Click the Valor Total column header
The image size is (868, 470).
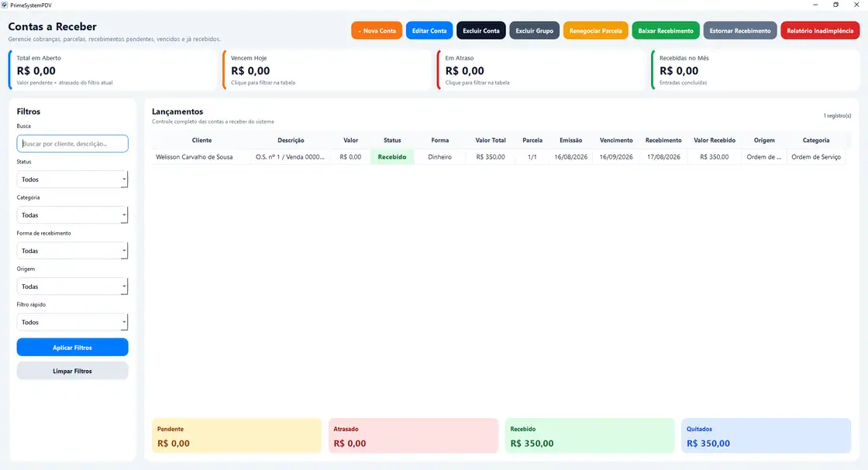[x=491, y=140]
